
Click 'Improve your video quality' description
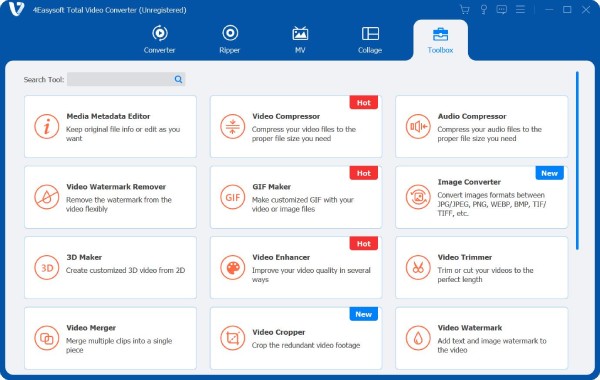(x=311, y=275)
